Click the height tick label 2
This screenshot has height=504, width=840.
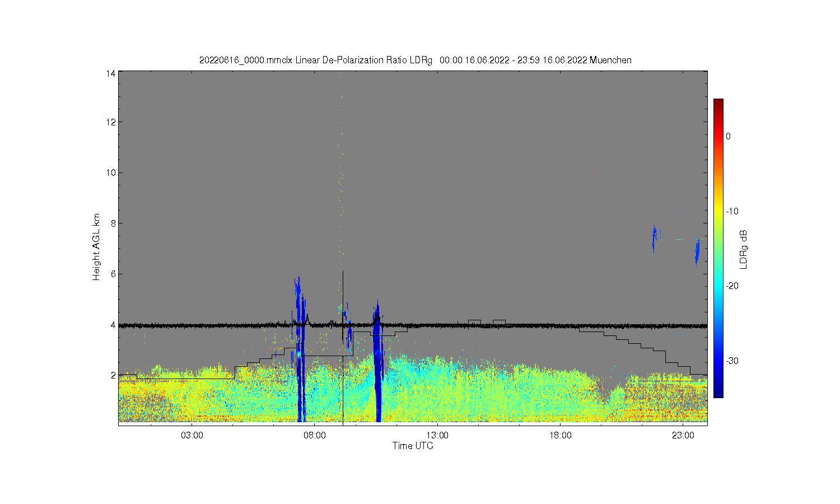[113, 375]
